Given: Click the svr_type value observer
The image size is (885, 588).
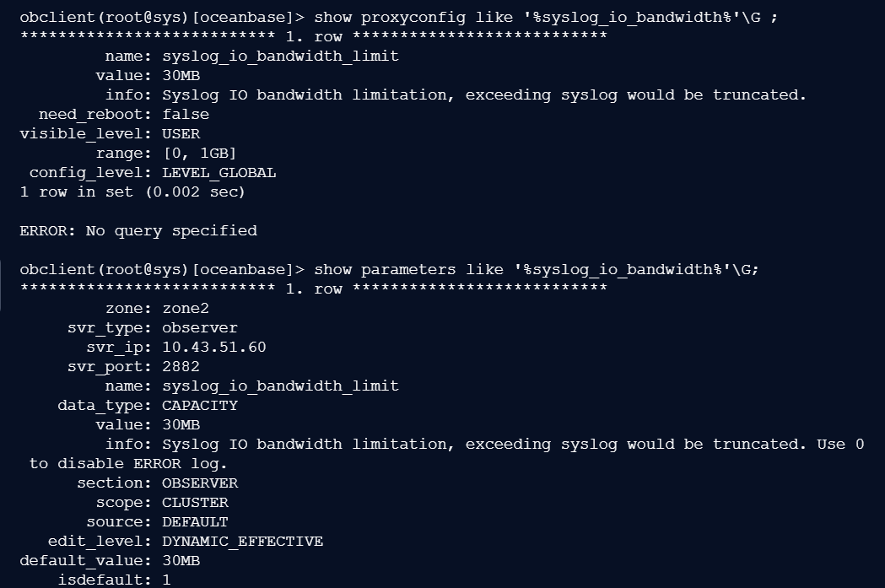Looking at the screenshot, I should [200, 327].
